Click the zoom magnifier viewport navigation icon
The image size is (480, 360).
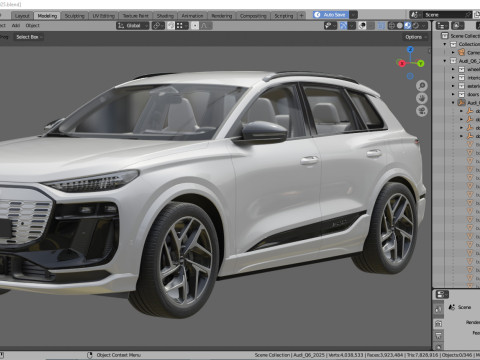point(422,86)
